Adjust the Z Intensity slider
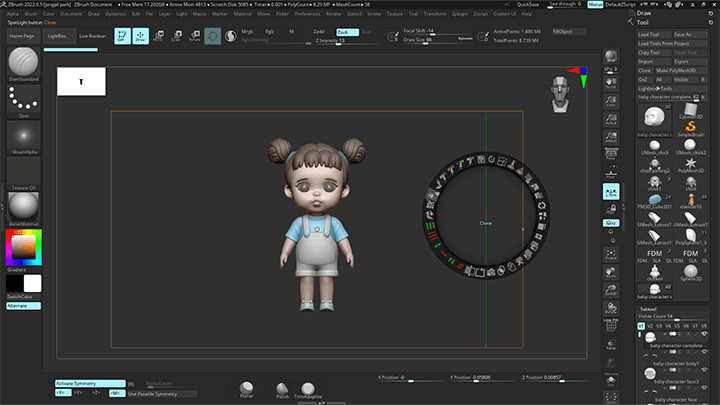 click(348, 40)
